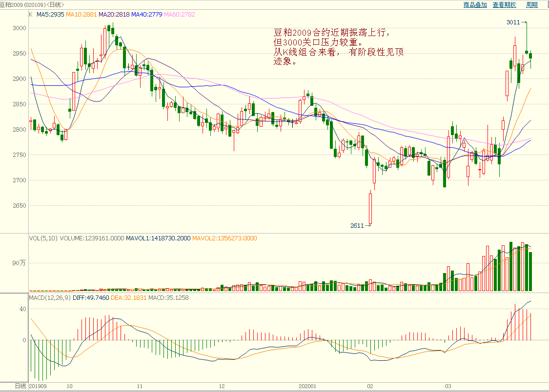Open the 周期 period selector
549x392 pixels.
(531, 5)
